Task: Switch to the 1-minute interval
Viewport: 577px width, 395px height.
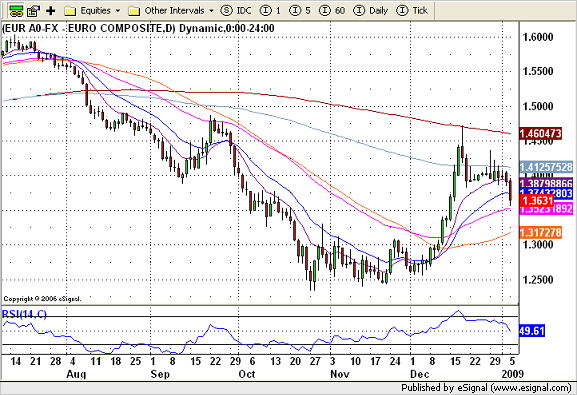Action: (x=270, y=11)
